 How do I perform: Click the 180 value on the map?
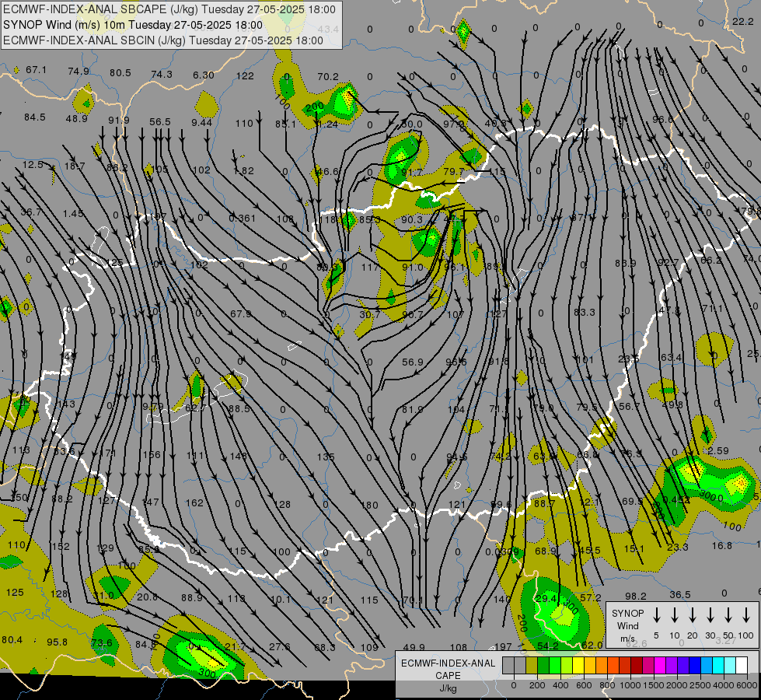(x=369, y=506)
